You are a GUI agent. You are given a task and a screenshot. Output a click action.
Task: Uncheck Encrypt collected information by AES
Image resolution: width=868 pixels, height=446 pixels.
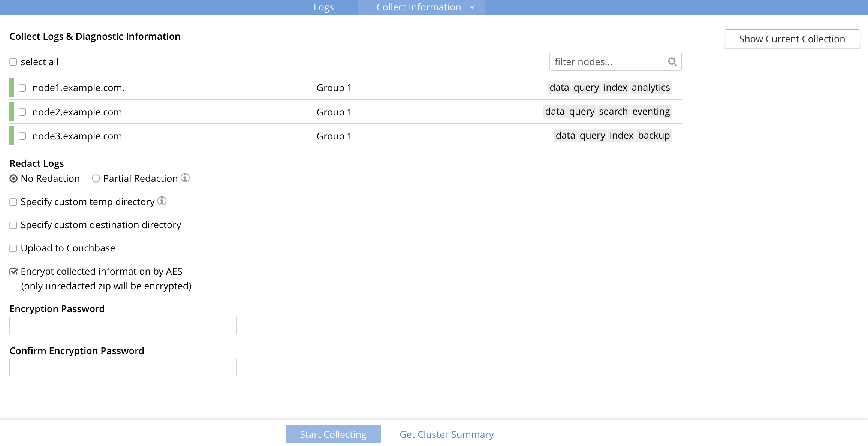[x=13, y=272]
